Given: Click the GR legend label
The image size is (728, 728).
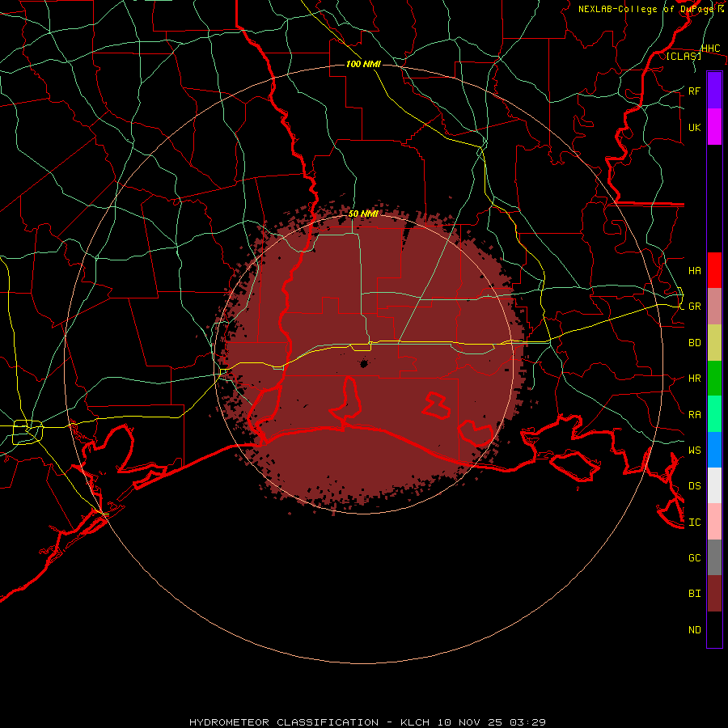Looking at the screenshot, I should [x=694, y=307].
